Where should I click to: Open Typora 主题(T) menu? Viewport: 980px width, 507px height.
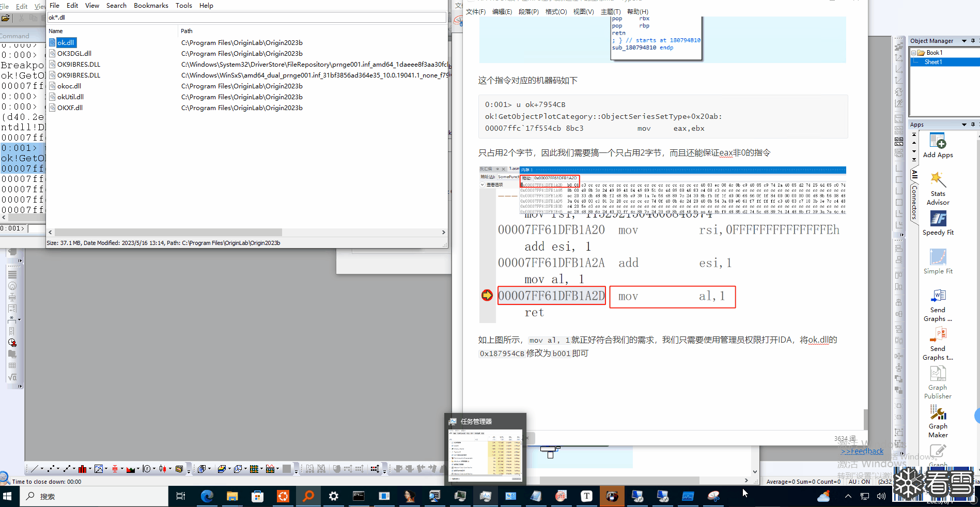click(x=611, y=11)
